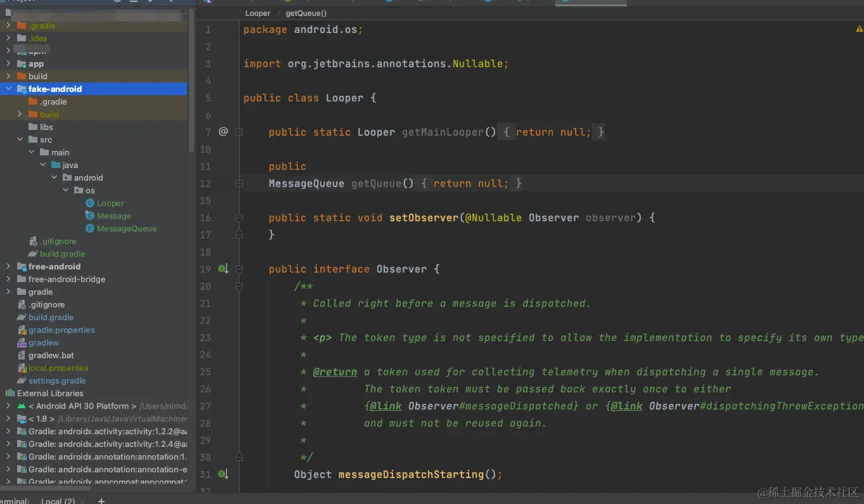This screenshot has width=864, height=504.
Task: Click the blue source folder icon beside java
Action: click(x=56, y=165)
